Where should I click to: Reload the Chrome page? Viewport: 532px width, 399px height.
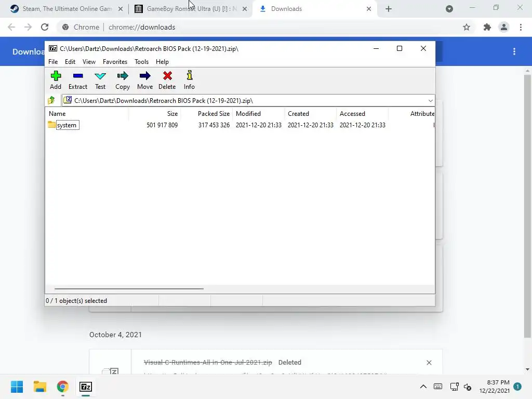pos(45,27)
